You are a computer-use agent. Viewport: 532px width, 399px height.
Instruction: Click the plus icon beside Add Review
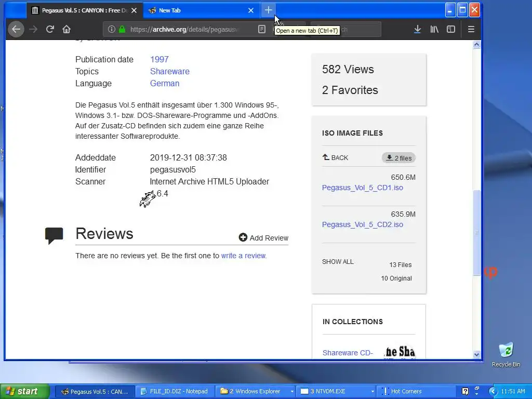click(x=243, y=237)
